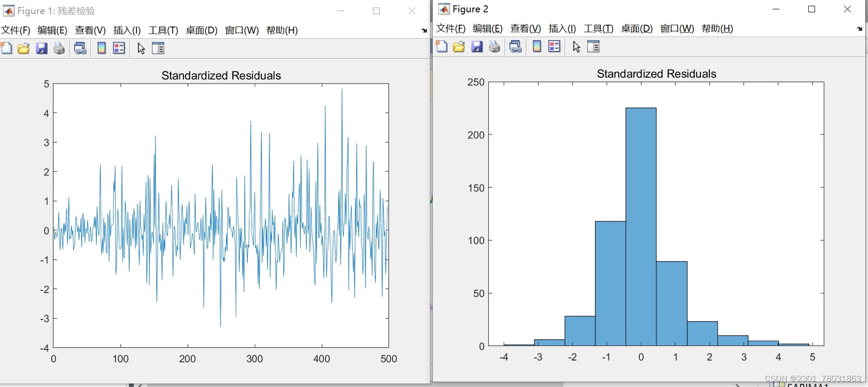Open the 窗口(W) menu in Figure 1
The image size is (868, 387).
242,30
